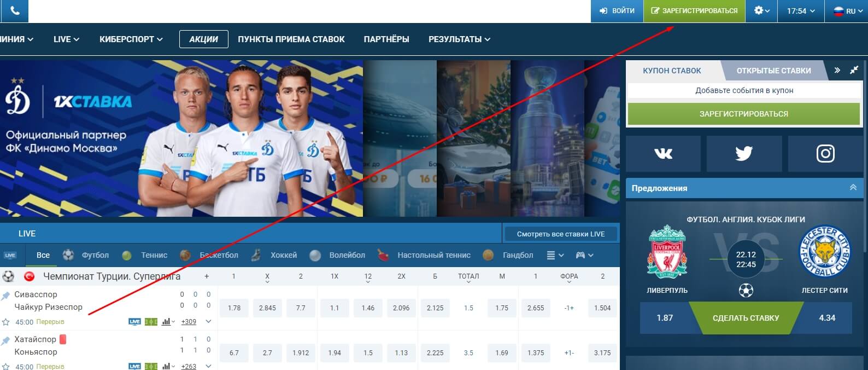Expand the РЕЗУЛЬТАТЫ menu
Image resolution: width=868 pixels, height=370 pixels.
459,39
